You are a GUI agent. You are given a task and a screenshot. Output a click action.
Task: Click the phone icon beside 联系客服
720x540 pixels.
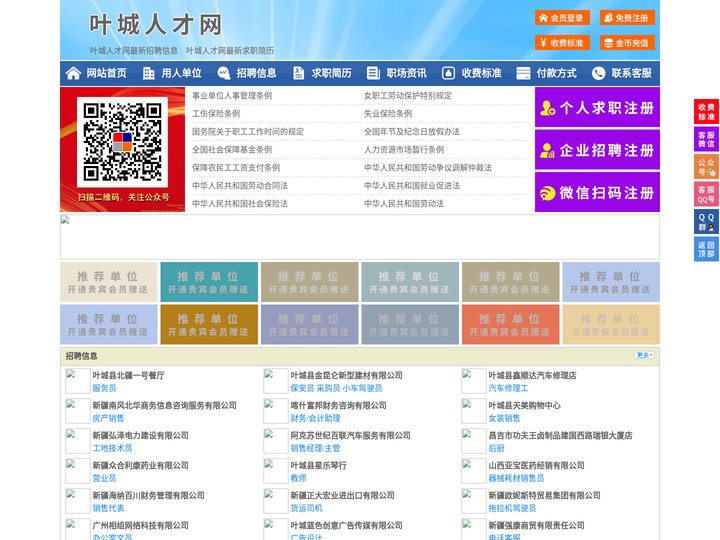(598, 73)
